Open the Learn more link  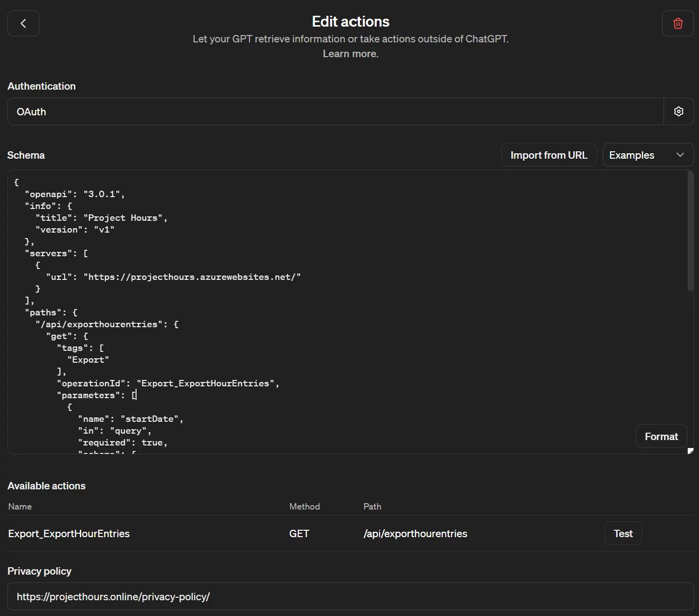coord(350,54)
